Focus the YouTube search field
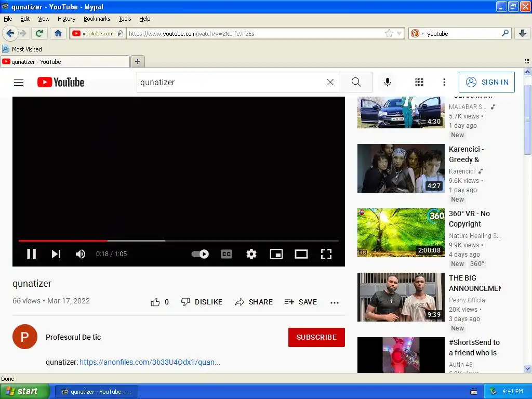This screenshot has width=532, height=399. 232,82
